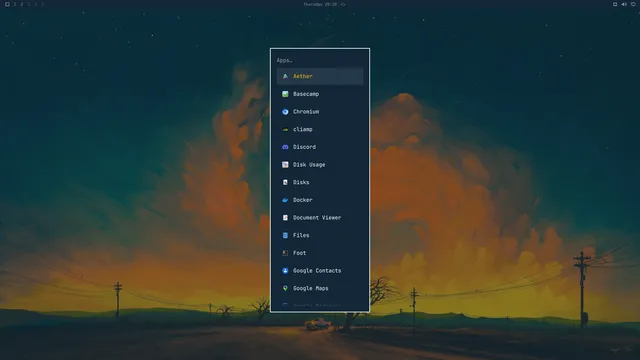Click the update icon beside the clock
Image resolution: width=640 pixels, height=360 pixels.
343,4
